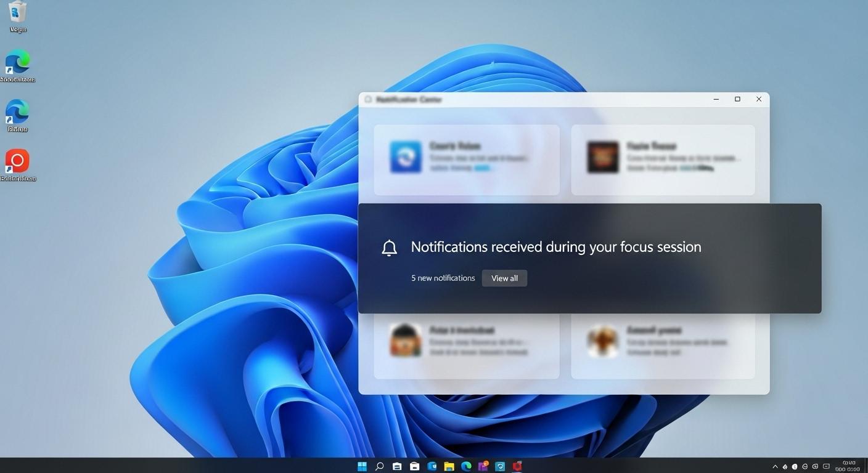Expand the hidden icons chevron in the system tray
868x473 pixels.
(775, 466)
